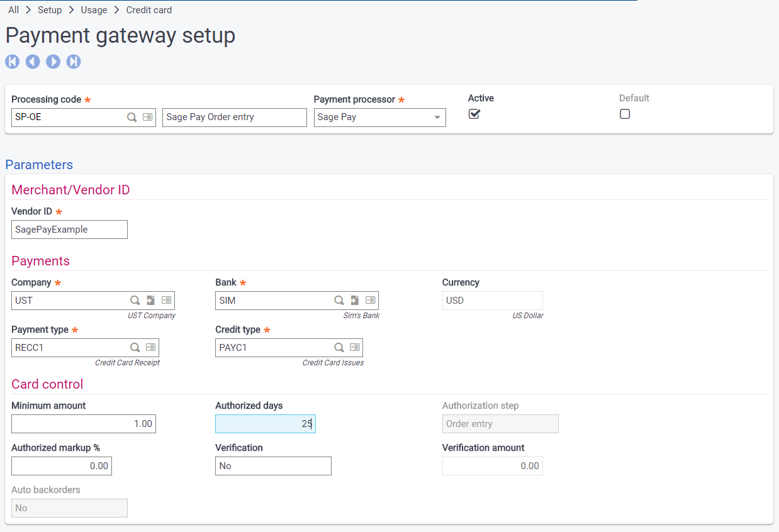Open jump-to arrow icon in Bank field
Image resolution: width=779 pixels, height=532 pixels.
[x=355, y=301]
